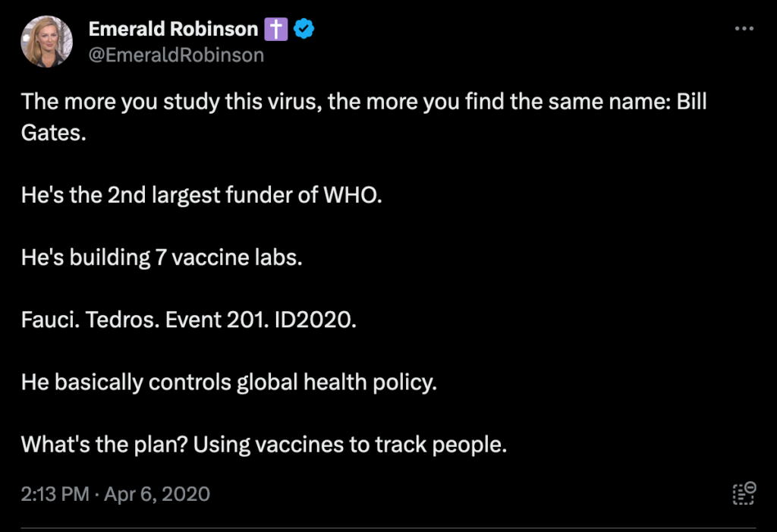This screenshot has height=532, width=777.
Task: Open the @EmeraldRobinson handle link
Action: tap(176, 55)
